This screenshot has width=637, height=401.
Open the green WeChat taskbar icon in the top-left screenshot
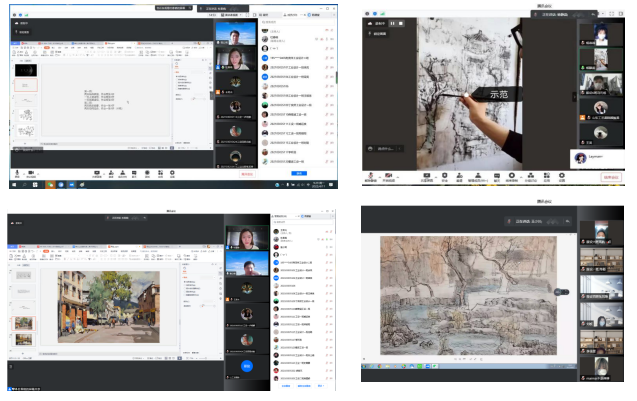50,185
